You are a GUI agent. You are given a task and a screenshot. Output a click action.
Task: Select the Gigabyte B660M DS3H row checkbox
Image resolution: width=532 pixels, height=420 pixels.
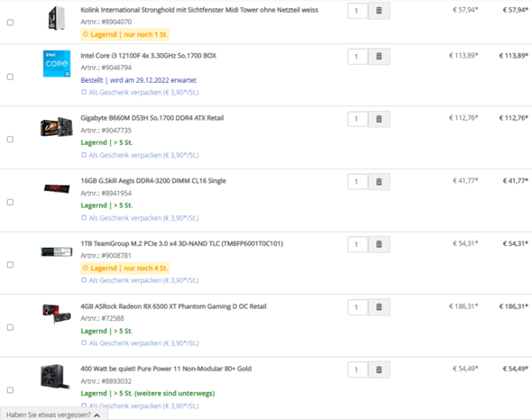pyautogui.click(x=10, y=139)
